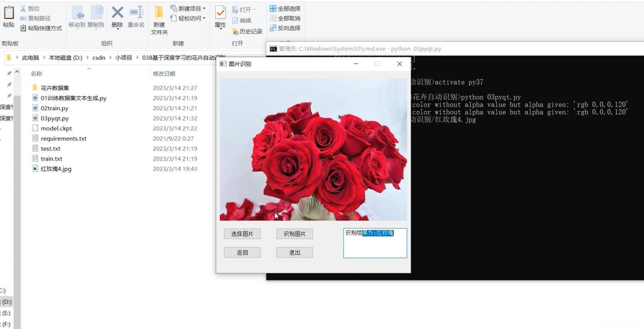Screen dimensions: 644x329
Task: Select the 红玫瑰4.jpg image file
Action: pyautogui.click(x=52, y=169)
